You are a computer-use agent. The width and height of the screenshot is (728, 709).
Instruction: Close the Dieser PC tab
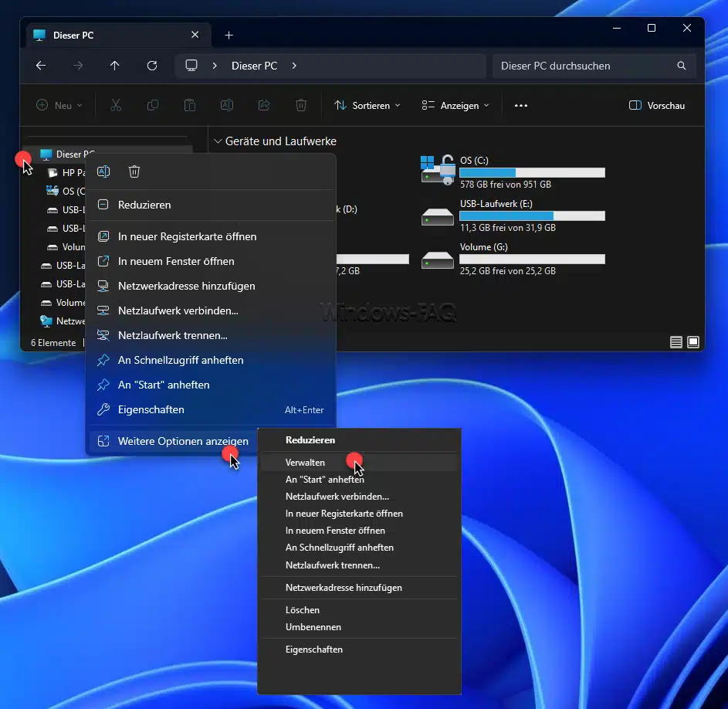point(195,35)
